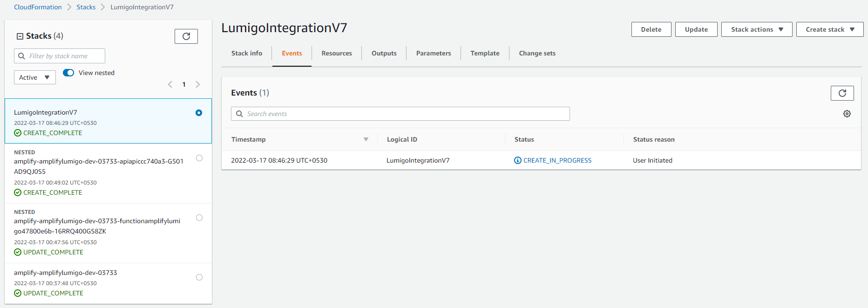Open functionamplifylumigo nested stack name

[x=97, y=226]
